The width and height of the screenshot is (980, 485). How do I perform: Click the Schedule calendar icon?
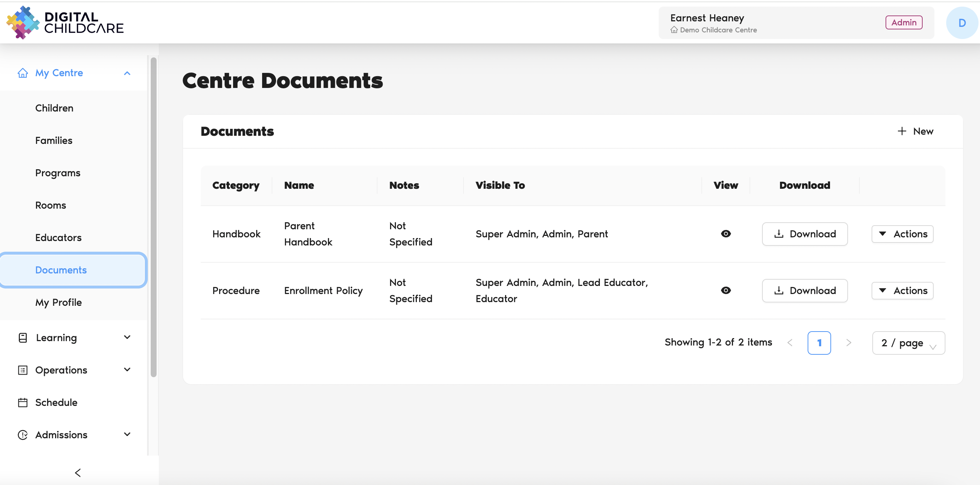[23, 403]
